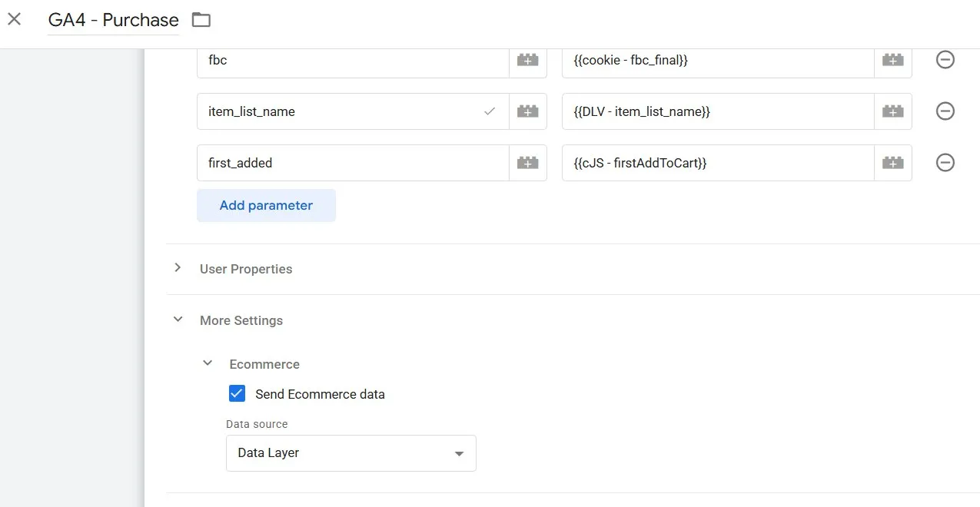The height and width of the screenshot is (507, 980).
Task: Click the Add parameter button
Action: pyautogui.click(x=266, y=206)
